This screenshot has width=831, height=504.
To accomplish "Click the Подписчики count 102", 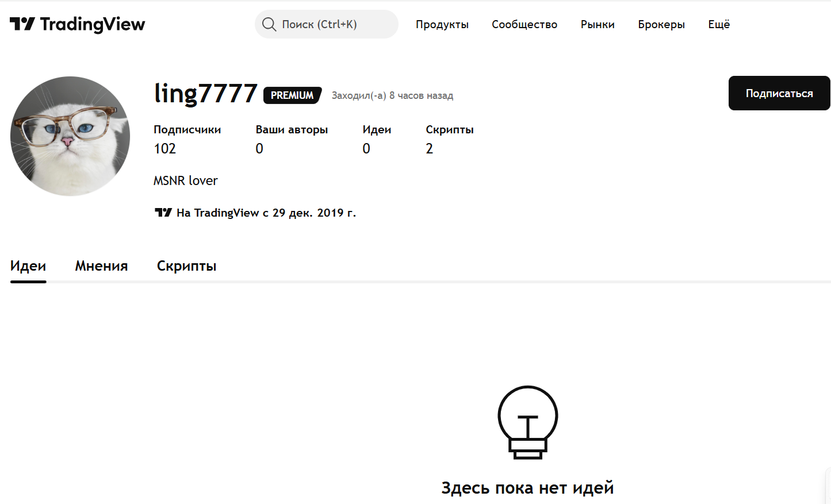I will point(165,148).
